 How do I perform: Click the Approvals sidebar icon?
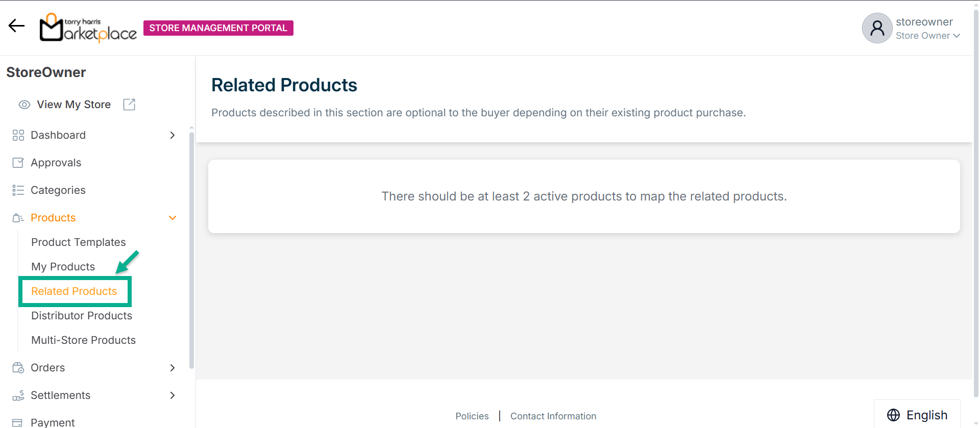point(18,163)
